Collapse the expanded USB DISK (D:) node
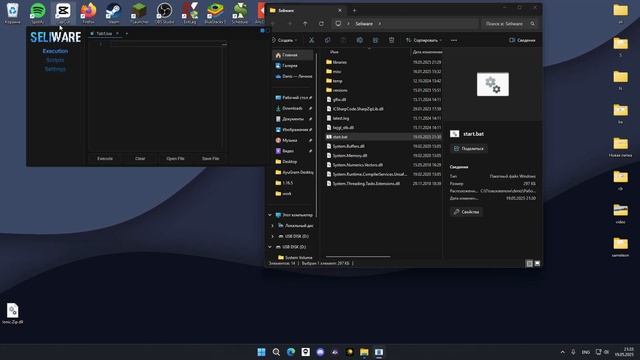640x360 pixels. pyautogui.click(x=270, y=247)
